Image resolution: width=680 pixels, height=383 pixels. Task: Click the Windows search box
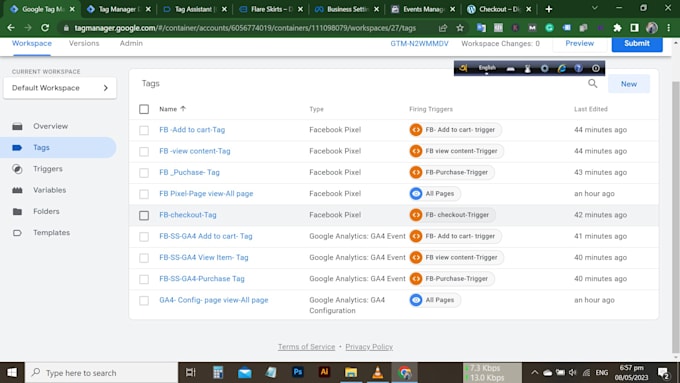point(101,373)
